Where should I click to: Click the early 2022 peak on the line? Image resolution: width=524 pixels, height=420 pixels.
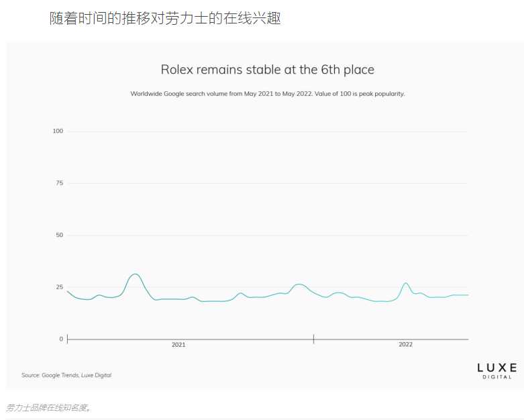click(406, 283)
